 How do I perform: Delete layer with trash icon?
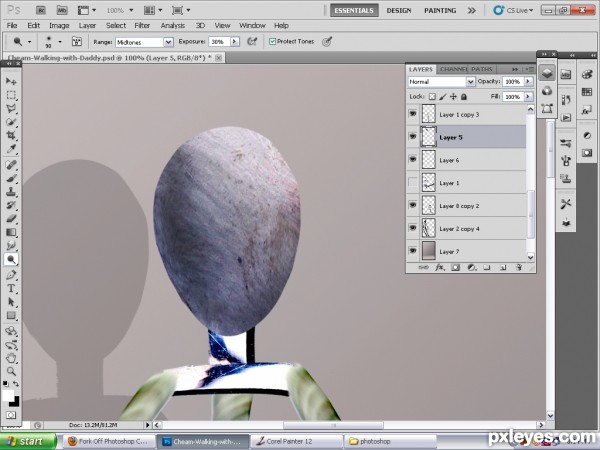click(x=519, y=267)
